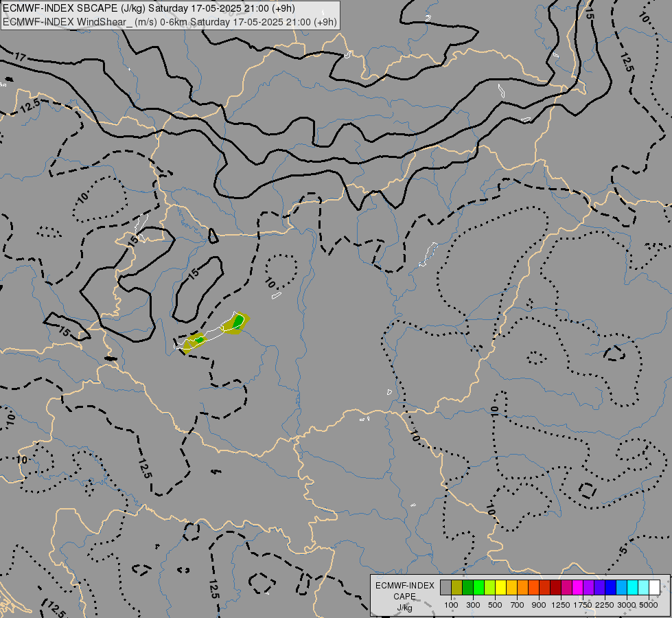
Task: Click the SBCAPE title line
Action: [149, 8]
